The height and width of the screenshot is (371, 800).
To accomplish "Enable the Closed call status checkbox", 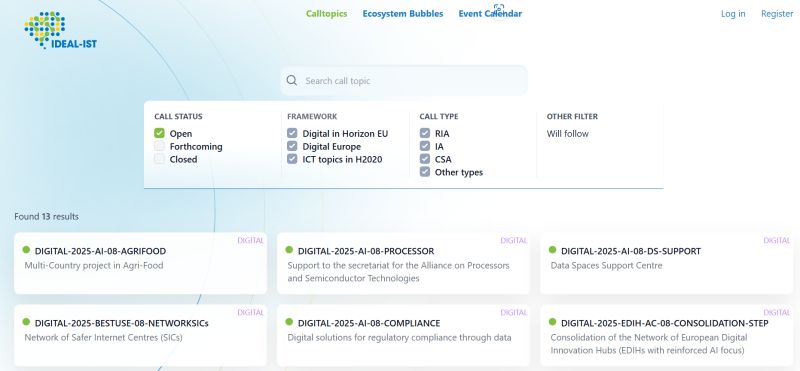I will [160, 159].
